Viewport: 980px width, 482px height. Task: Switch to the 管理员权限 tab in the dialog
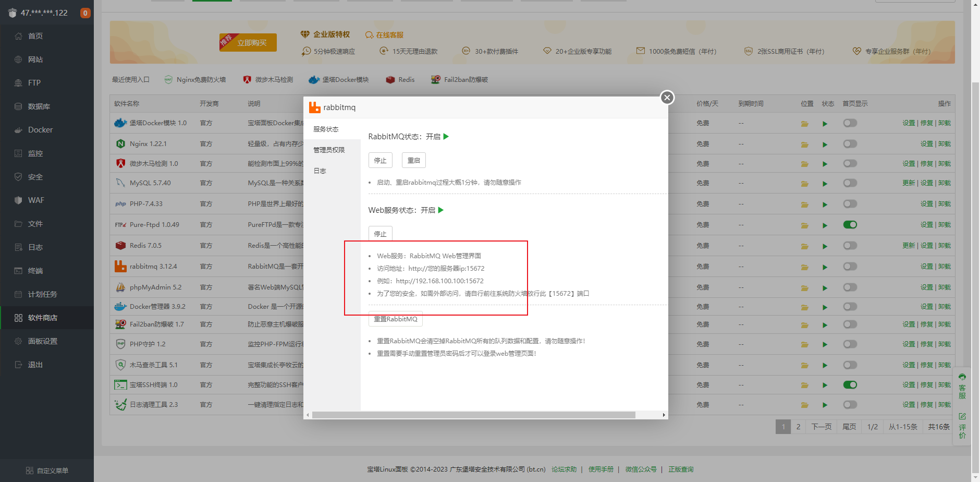coord(332,150)
